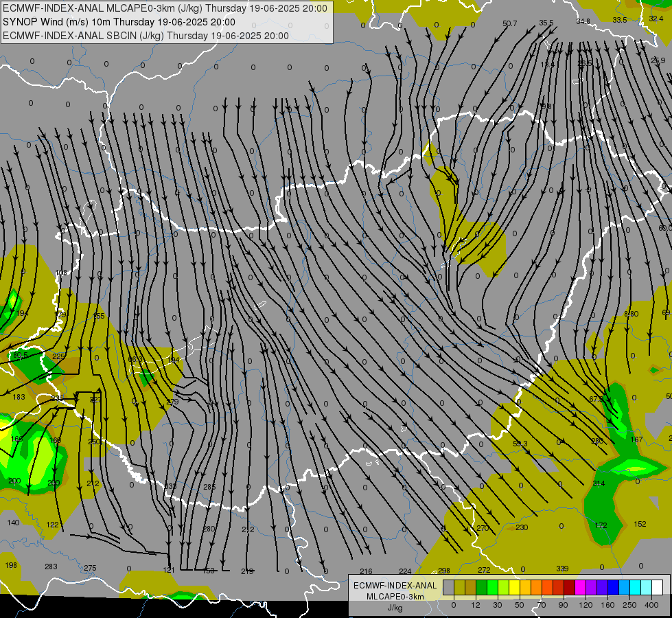This screenshot has width=672, height=618.
Task: Click the dark green legend swatch
Action: pyautogui.click(x=482, y=587)
